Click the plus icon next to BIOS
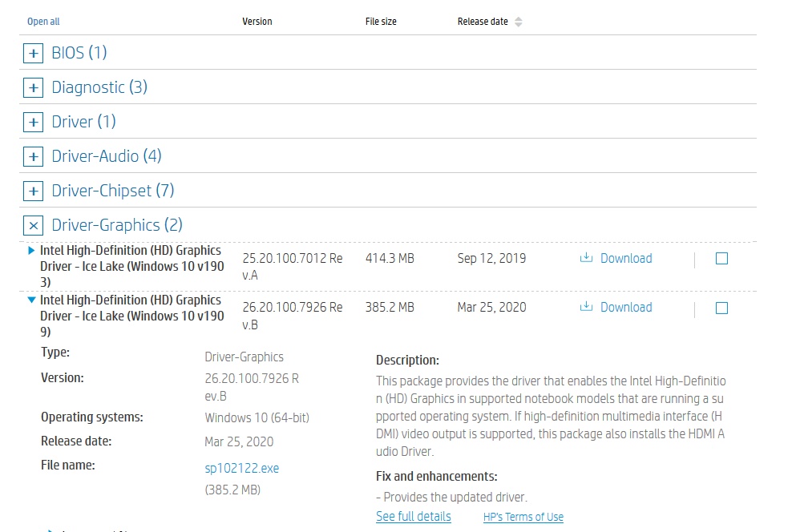This screenshot has width=788, height=532. 33,53
